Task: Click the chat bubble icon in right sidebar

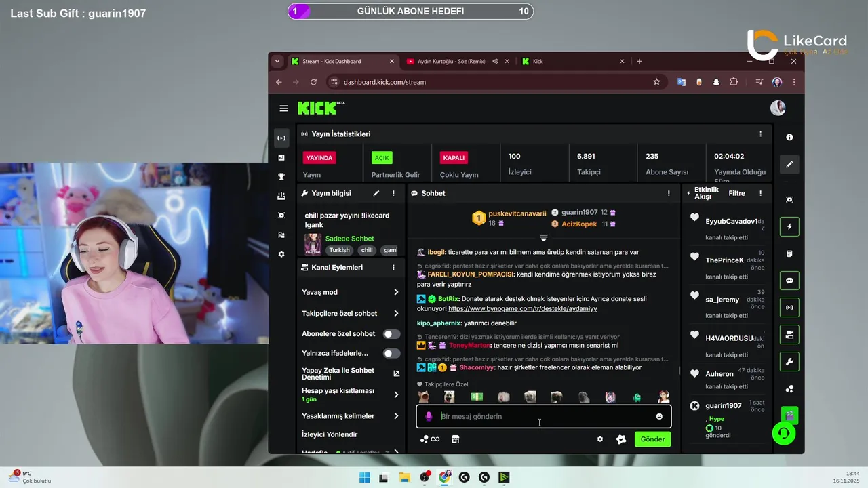Action: point(789,281)
